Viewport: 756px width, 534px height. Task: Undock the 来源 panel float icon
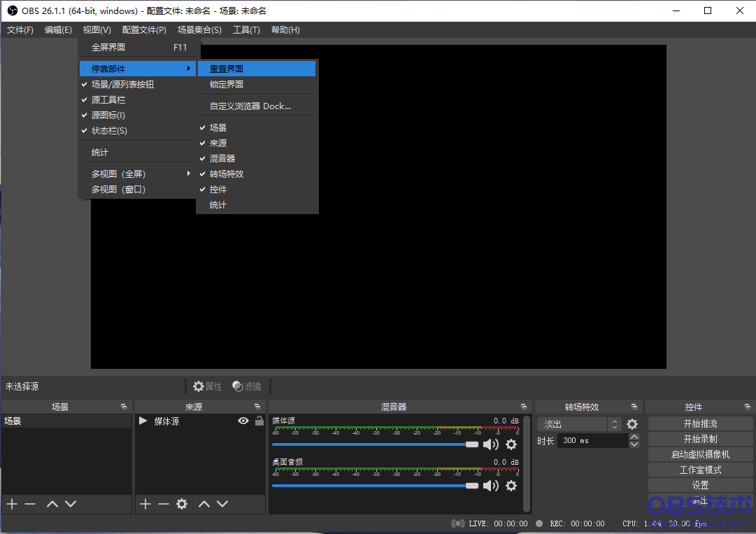[257, 407]
